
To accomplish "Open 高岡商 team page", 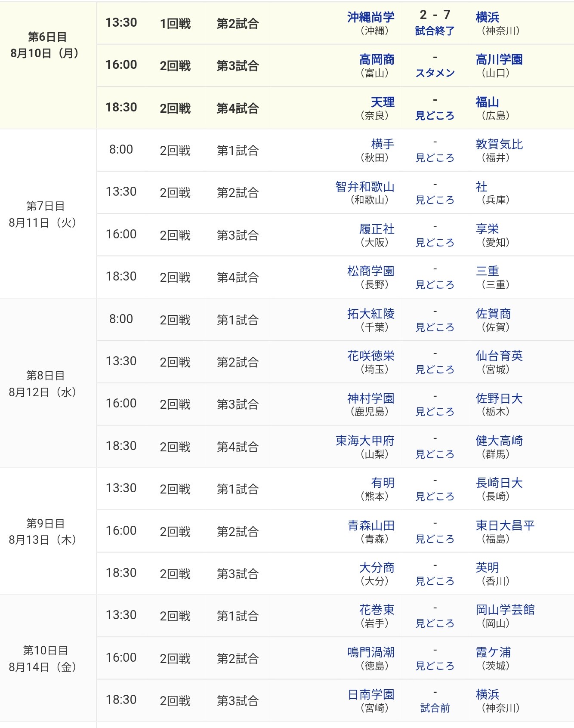I will [x=376, y=59].
